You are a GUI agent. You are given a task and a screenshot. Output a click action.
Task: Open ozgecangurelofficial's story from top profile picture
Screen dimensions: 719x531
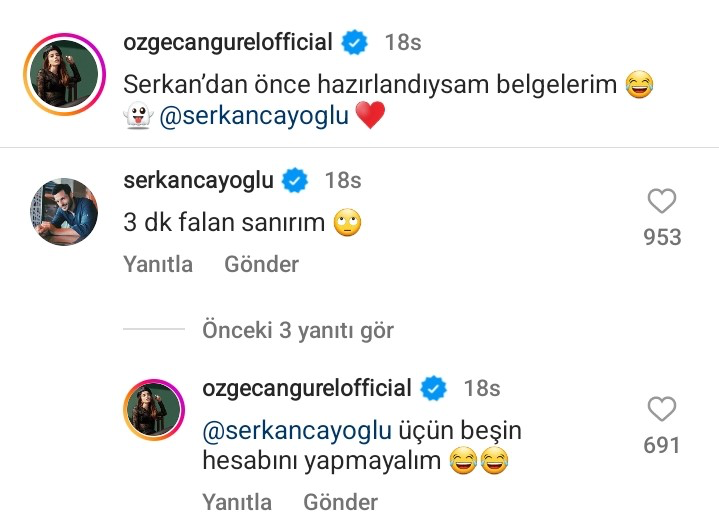pyautogui.click(x=64, y=74)
